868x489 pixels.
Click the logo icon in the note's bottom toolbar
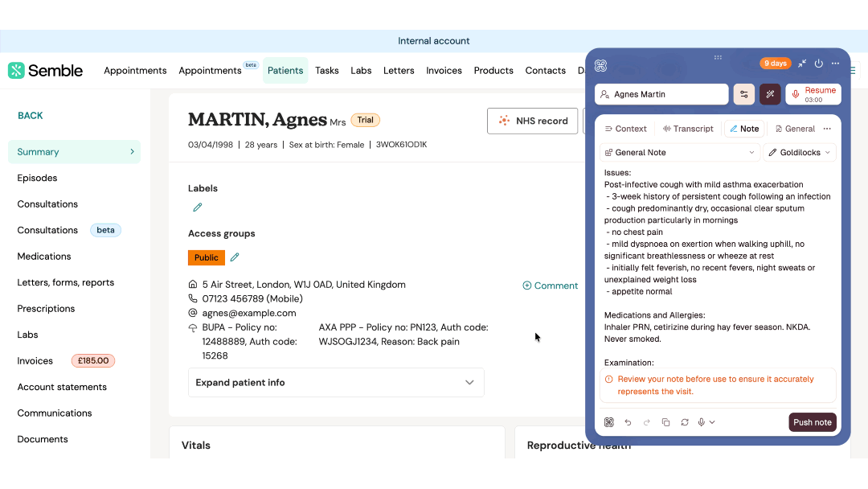[609, 422]
